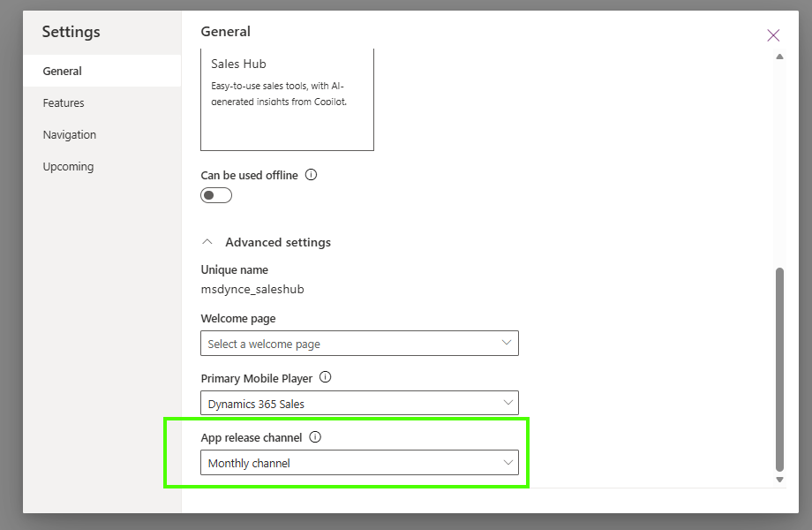812x530 pixels.
Task: Click the chevron in the Monthly channel box
Action: [507, 463]
